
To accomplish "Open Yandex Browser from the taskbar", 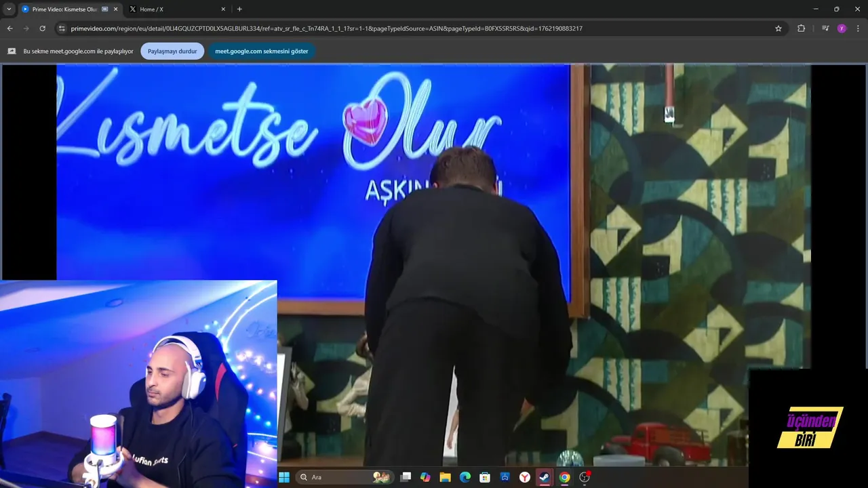I will [525, 477].
